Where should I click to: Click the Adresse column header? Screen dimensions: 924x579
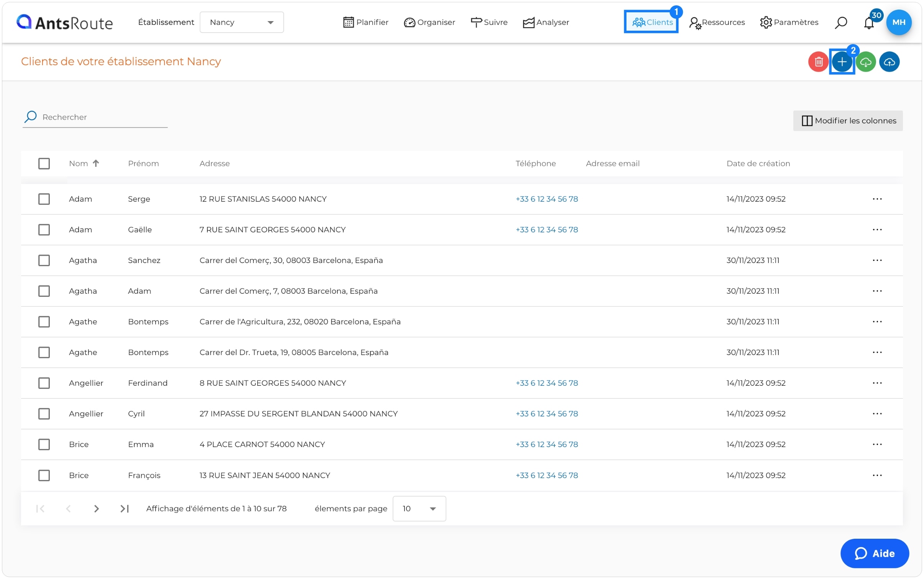pyautogui.click(x=215, y=163)
